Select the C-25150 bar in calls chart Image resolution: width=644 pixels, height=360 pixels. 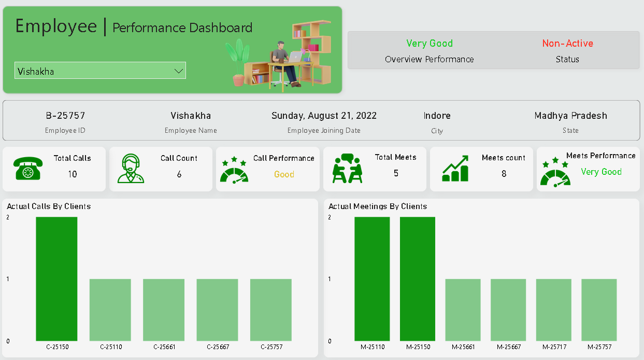56,279
